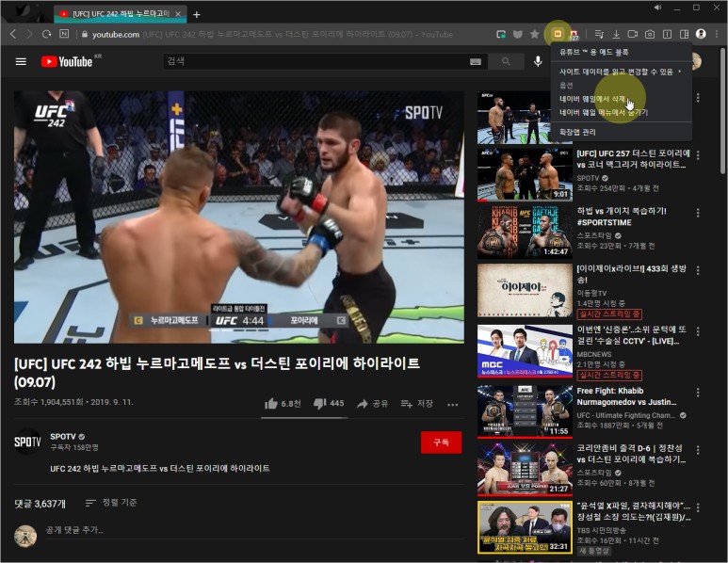
Task: Select the 유튜브 용 애드 블록 menu entry
Action: [621, 52]
